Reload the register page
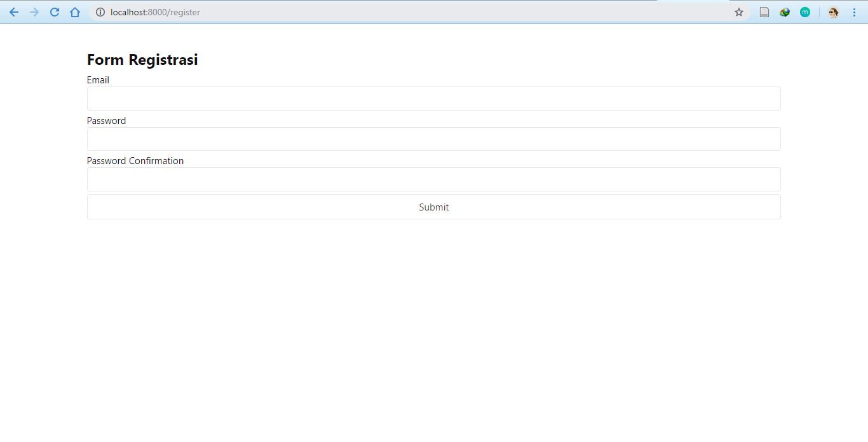The image size is (868, 442). (x=55, y=12)
